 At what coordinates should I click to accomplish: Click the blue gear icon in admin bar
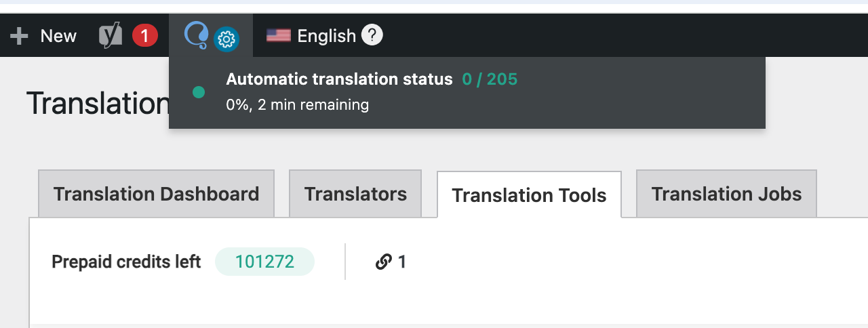(226, 40)
